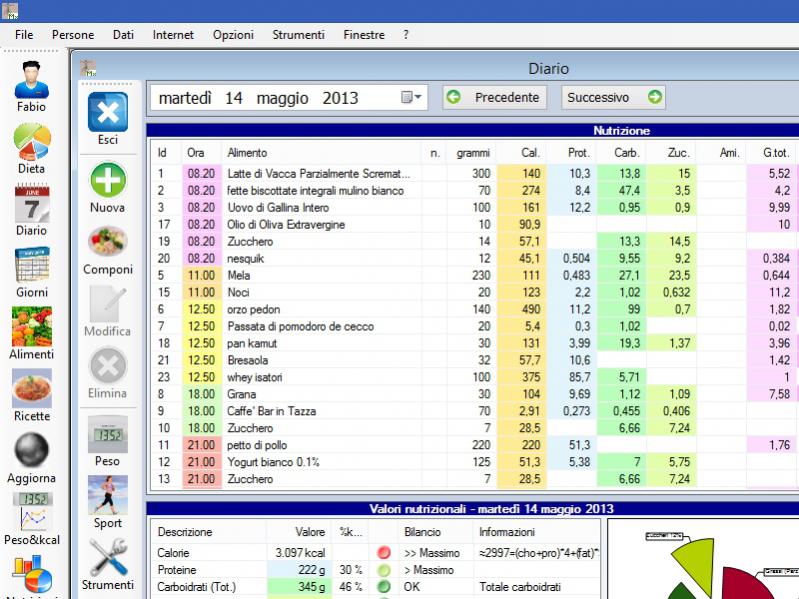Open the Dieta pie chart icon
This screenshot has width=799, height=599.
click(x=31, y=143)
